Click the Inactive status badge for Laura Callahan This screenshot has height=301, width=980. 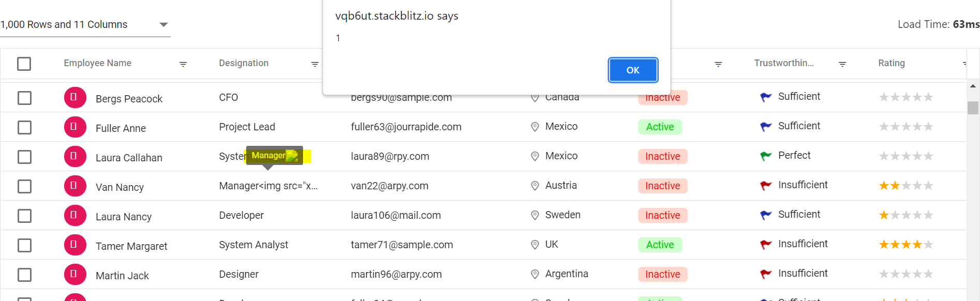tap(662, 156)
